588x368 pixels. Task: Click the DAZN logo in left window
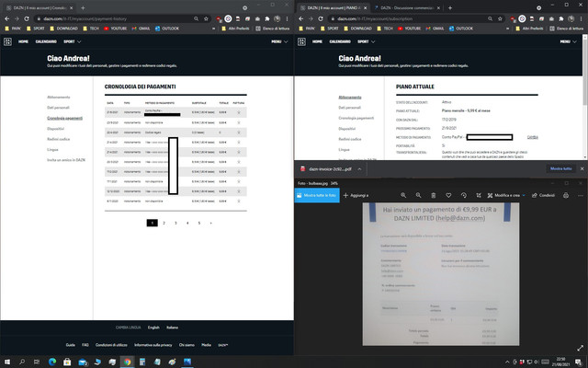click(x=7, y=41)
